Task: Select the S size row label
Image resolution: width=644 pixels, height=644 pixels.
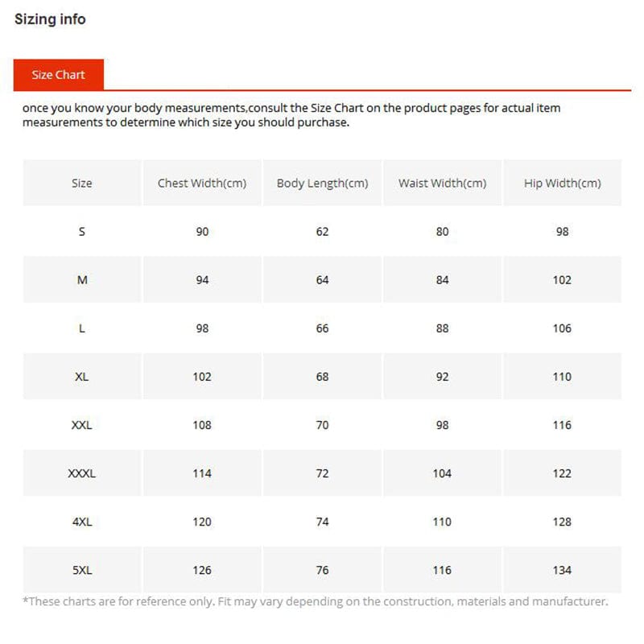Action: coord(82,231)
